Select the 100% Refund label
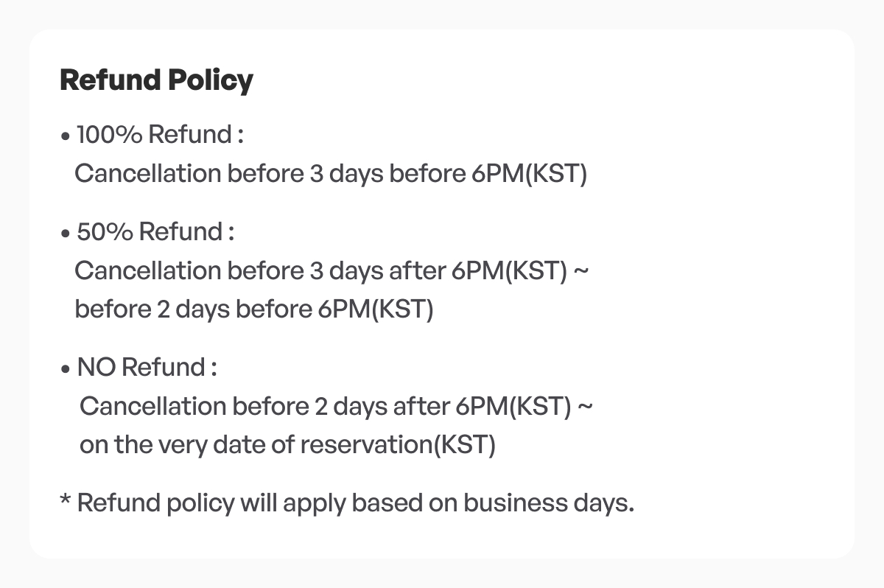 click(160, 135)
